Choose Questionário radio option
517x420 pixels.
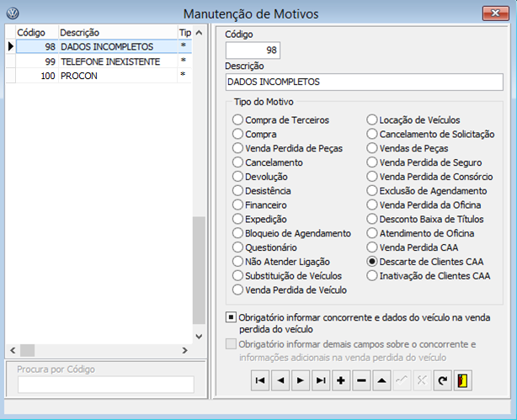[264, 247]
